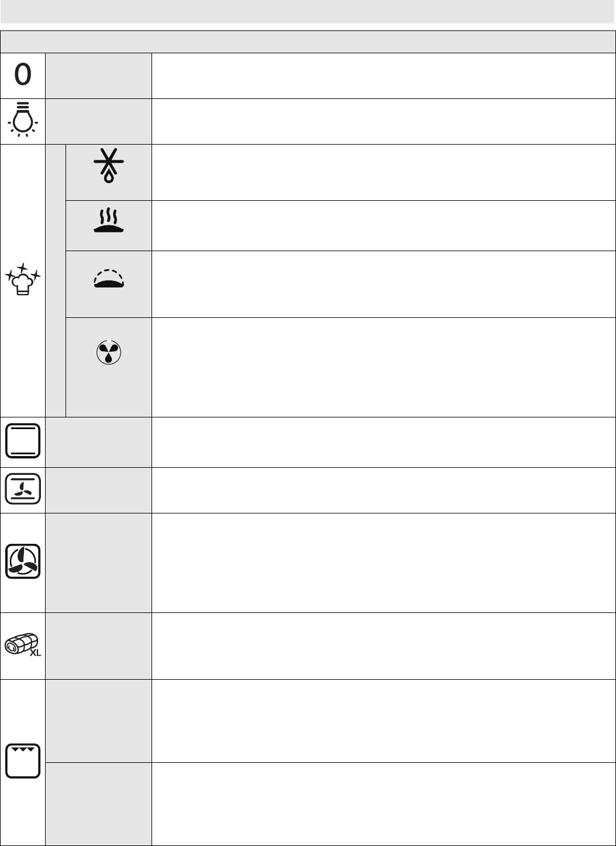Viewport: 616px width, 846px height.
Task: Select the forced air large fan icon
Action: pos(23,562)
